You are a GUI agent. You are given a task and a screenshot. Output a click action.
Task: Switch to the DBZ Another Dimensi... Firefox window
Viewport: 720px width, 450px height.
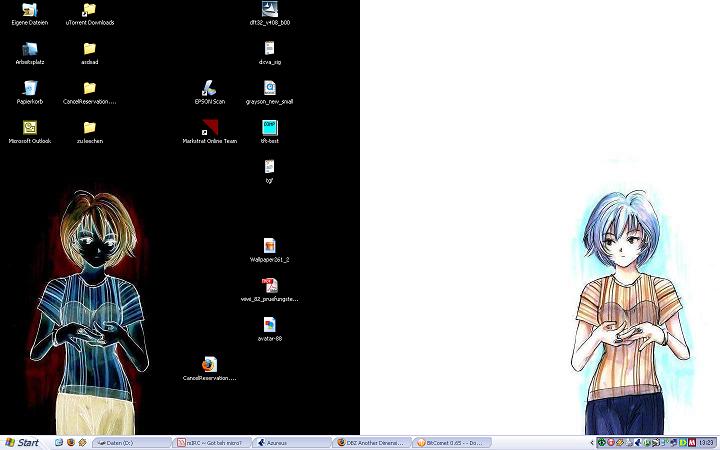coord(372,443)
